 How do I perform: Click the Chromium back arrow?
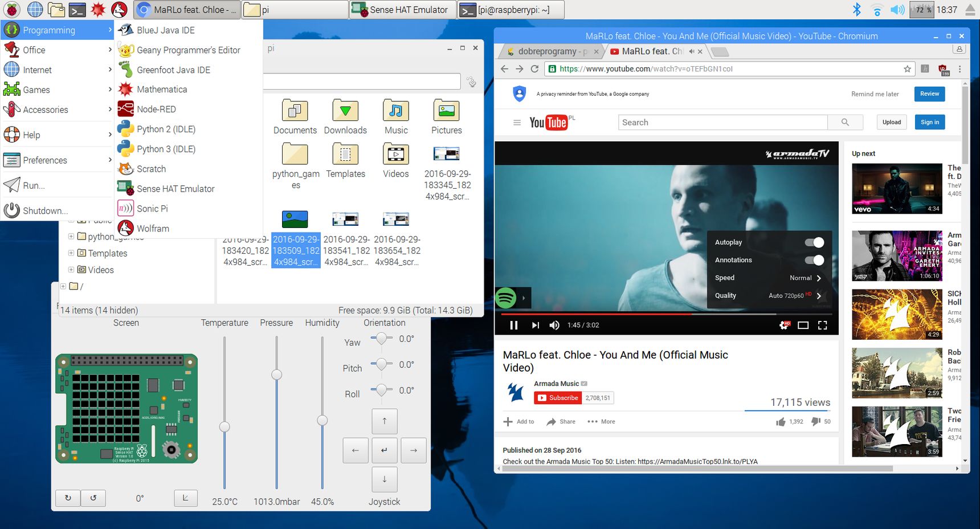pos(504,69)
